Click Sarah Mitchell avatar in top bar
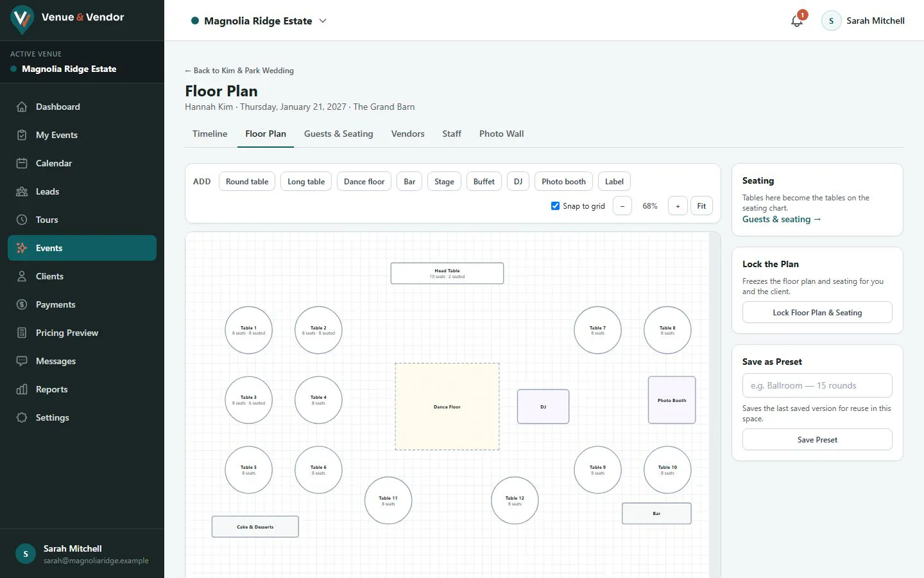Screen dimensions: 924x578 [x=832, y=21]
